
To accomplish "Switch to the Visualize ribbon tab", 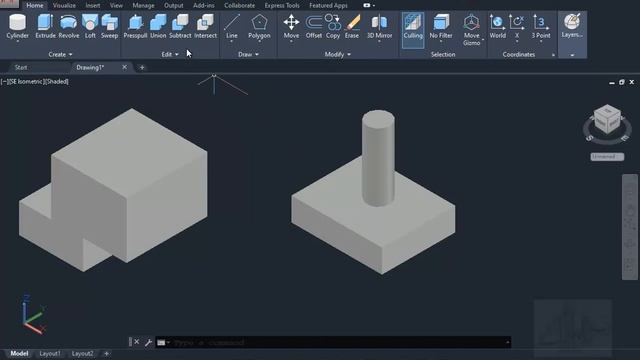I will (x=64, y=5).
